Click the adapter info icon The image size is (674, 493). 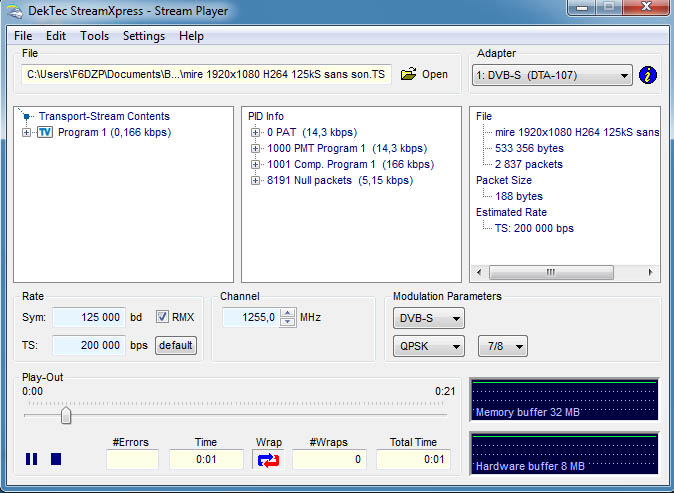coord(648,75)
